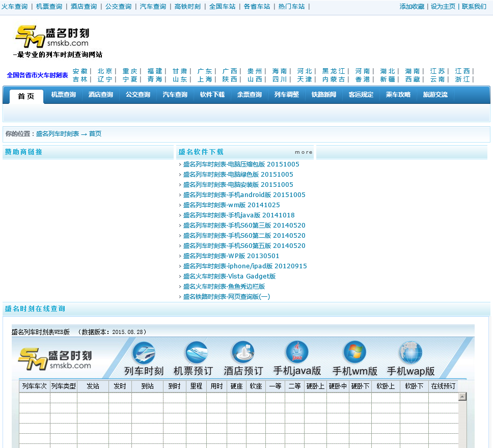
Task: Open 盛名列车时刻表·电脑绿色版 20151005
Action: click(238, 175)
